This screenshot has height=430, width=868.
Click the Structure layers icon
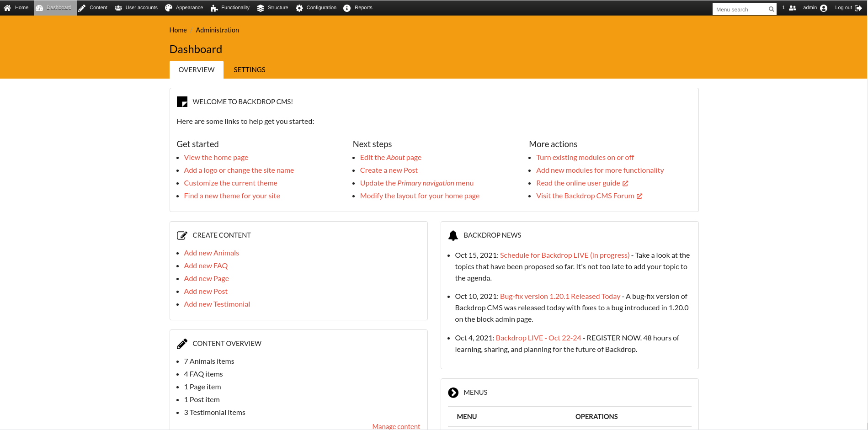(x=261, y=8)
